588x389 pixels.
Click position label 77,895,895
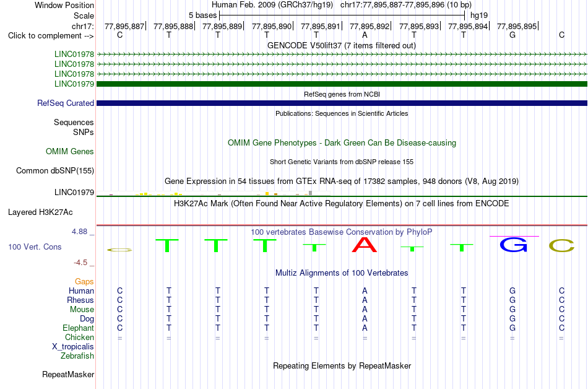517,26
